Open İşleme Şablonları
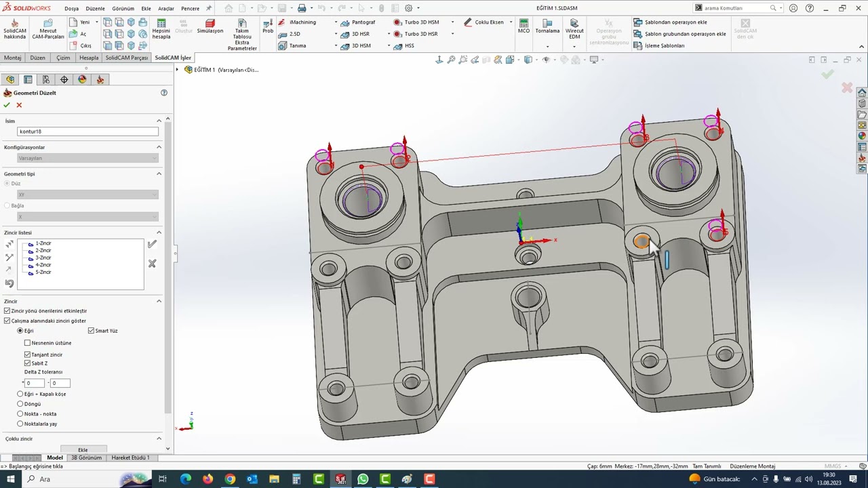Screen dimensions: 868x488 coord(659,45)
